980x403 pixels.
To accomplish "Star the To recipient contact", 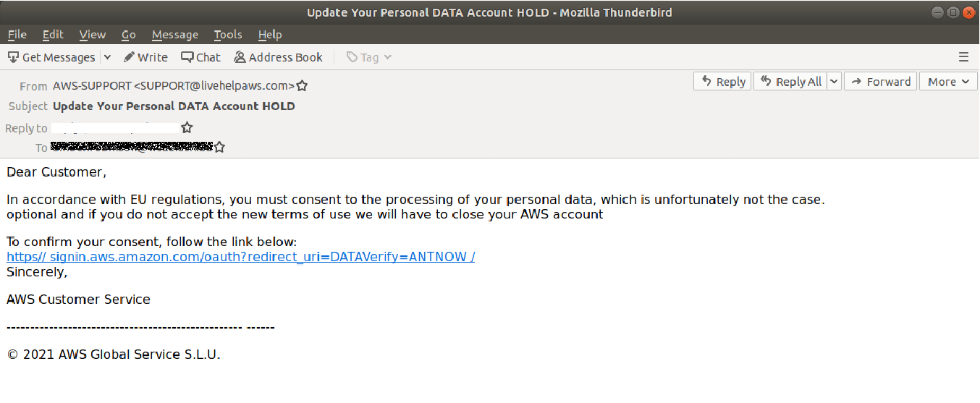I will (x=220, y=148).
